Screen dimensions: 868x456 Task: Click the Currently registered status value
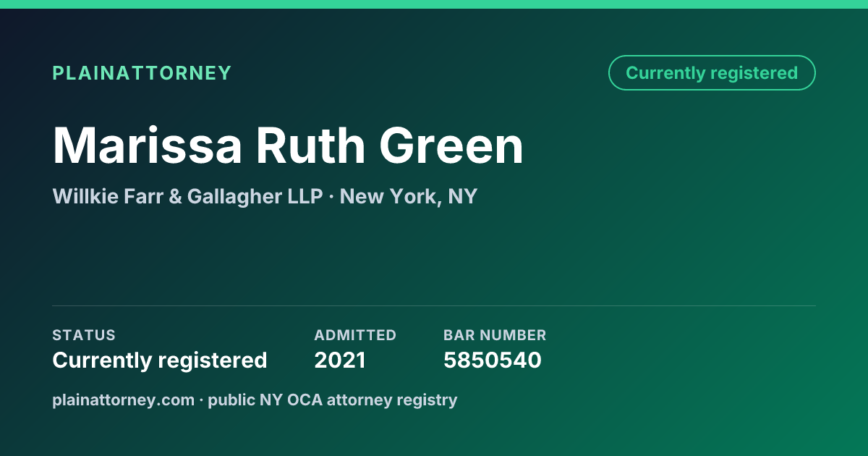[160, 360]
